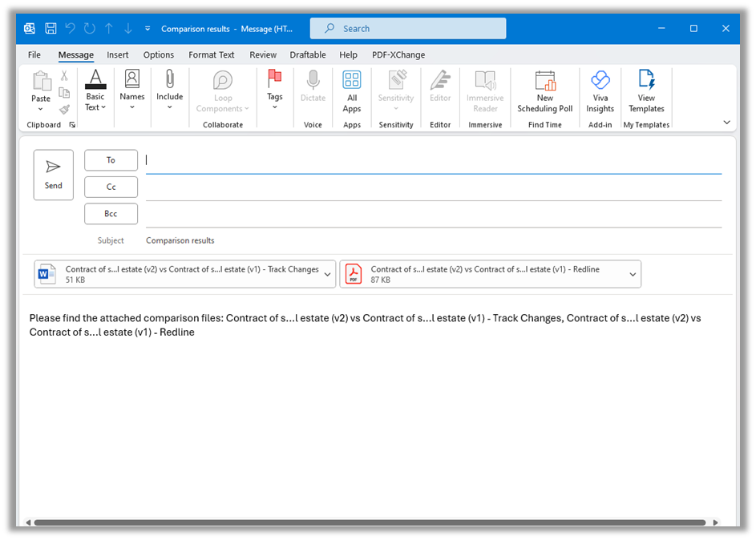Expand the Paste options arrow

[x=41, y=109]
